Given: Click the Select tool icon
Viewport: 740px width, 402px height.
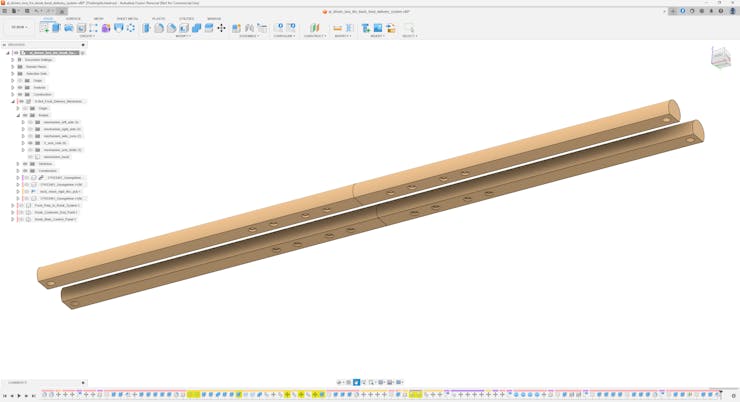Looking at the screenshot, I should 408,28.
